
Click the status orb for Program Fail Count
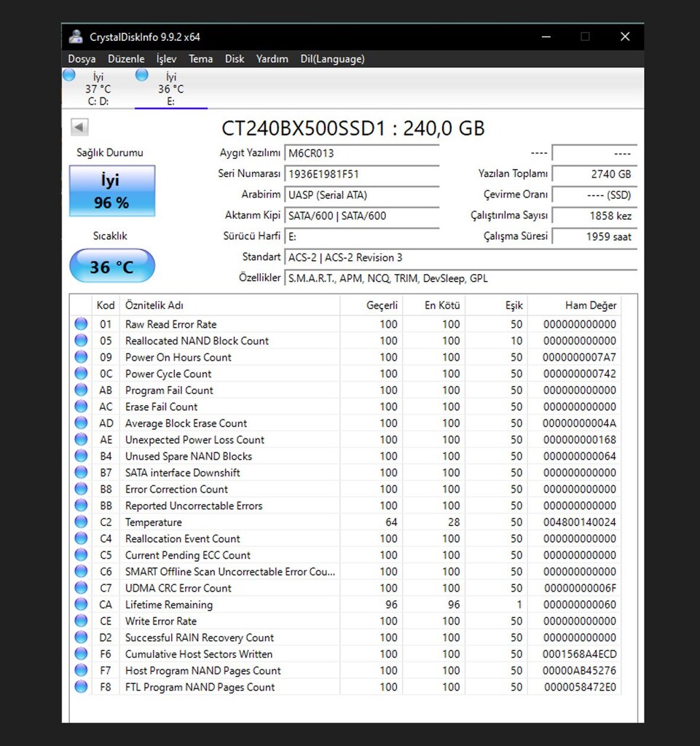click(82, 390)
